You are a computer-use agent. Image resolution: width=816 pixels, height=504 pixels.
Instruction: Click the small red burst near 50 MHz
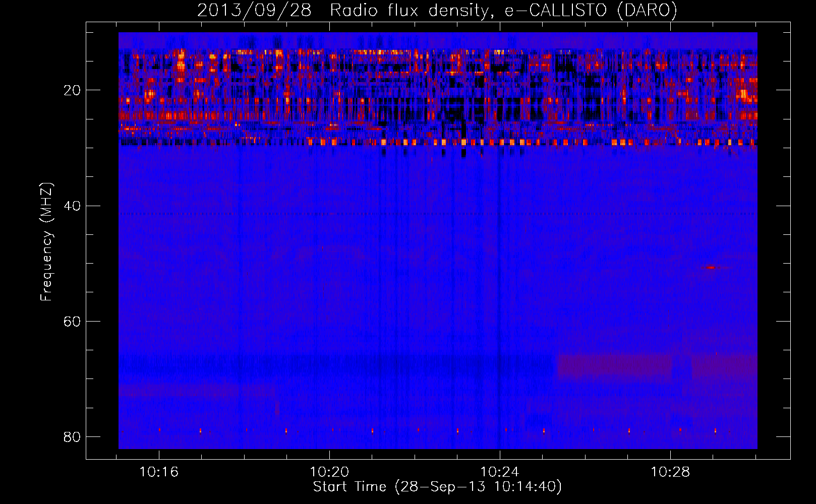711,268
